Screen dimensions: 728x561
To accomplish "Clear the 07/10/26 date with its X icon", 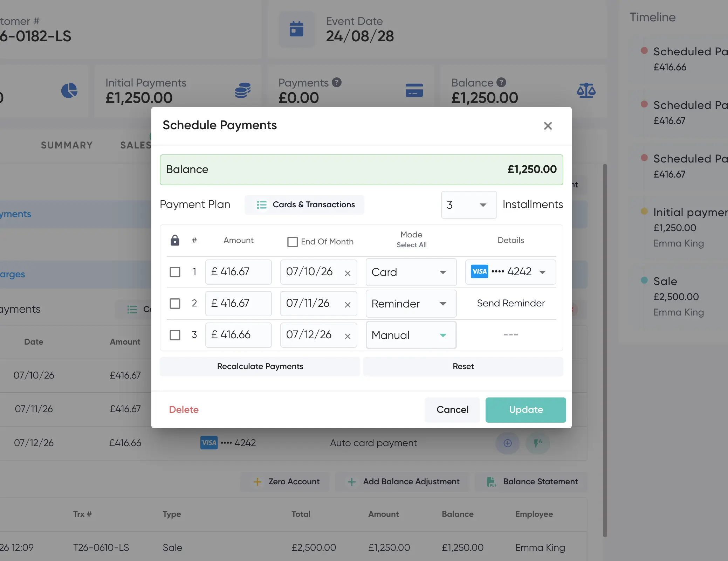I will tap(348, 273).
